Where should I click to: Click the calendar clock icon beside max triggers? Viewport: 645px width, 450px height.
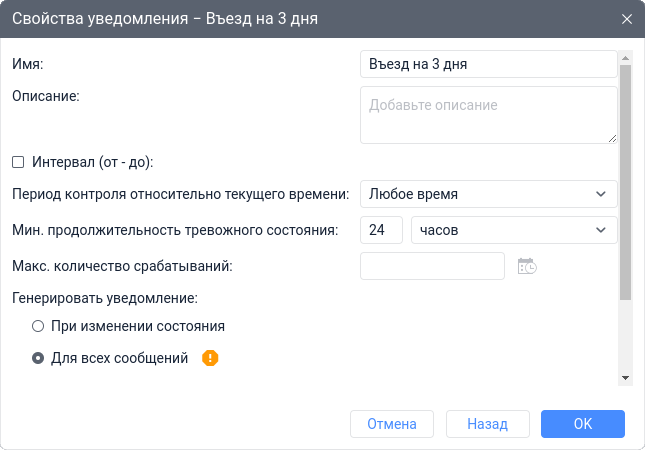coord(527,266)
